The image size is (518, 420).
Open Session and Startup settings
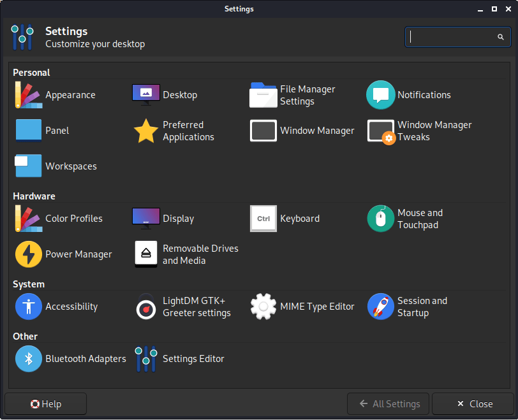click(x=381, y=307)
